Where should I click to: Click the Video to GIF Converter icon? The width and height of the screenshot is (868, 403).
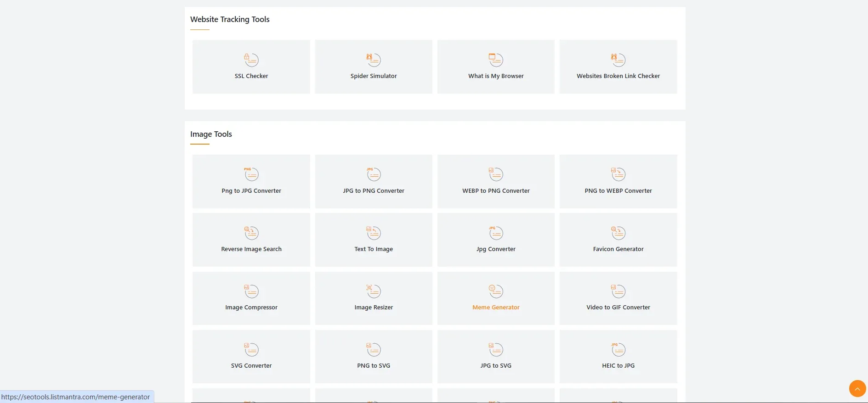click(618, 291)
